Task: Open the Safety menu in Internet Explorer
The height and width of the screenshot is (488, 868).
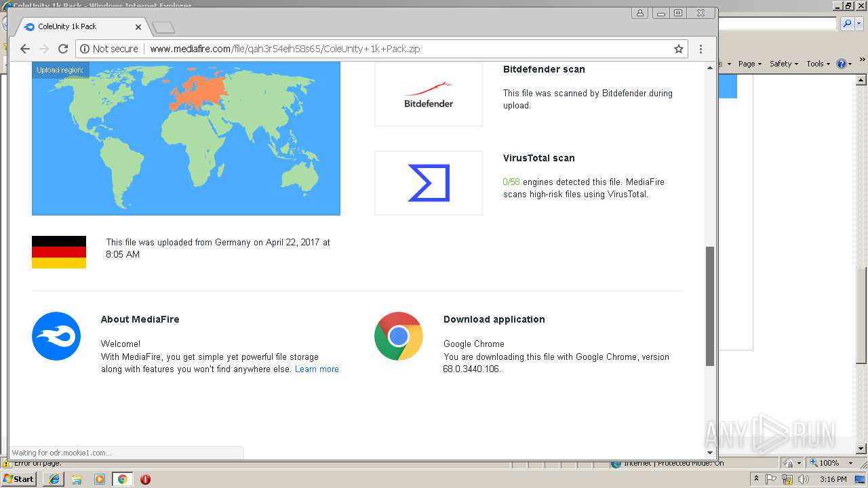Action: click(x=784, y=64)
